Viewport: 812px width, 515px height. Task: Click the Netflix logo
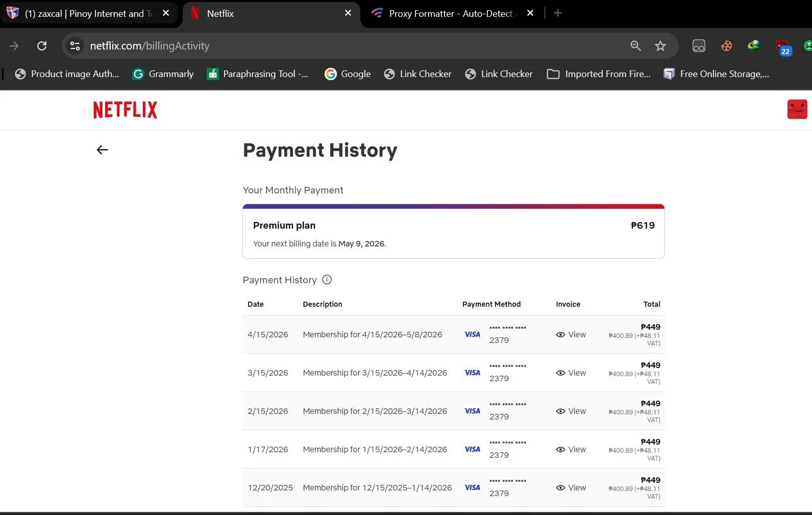pyautogui.click(x=125, y=110)
